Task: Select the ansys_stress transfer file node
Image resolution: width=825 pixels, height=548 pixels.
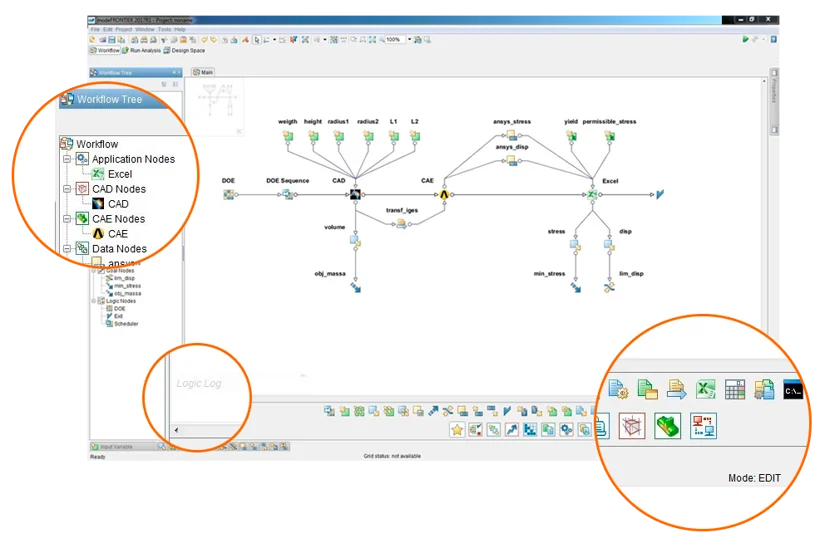Action: 511,136
